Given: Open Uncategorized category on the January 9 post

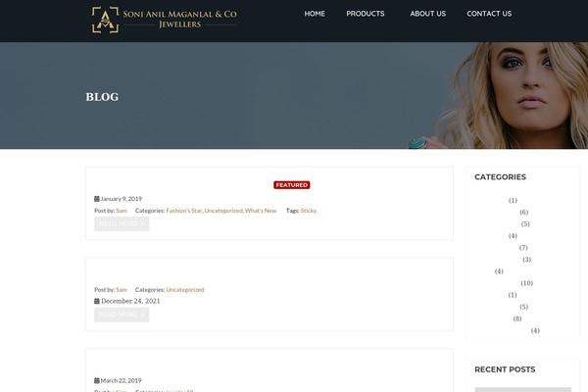Looking at the screenshot, I should (223, 211).
